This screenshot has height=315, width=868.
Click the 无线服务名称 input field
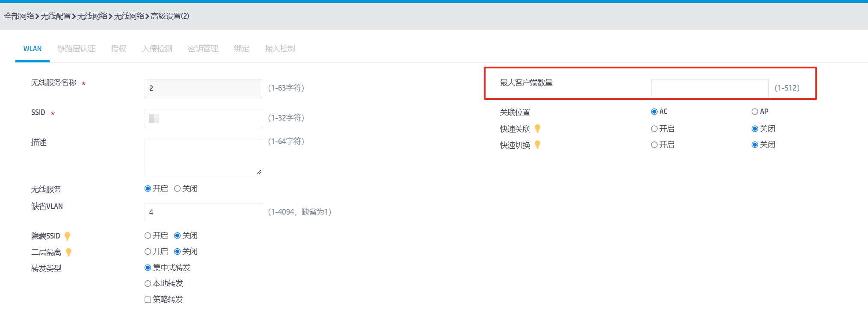point(203,88)
